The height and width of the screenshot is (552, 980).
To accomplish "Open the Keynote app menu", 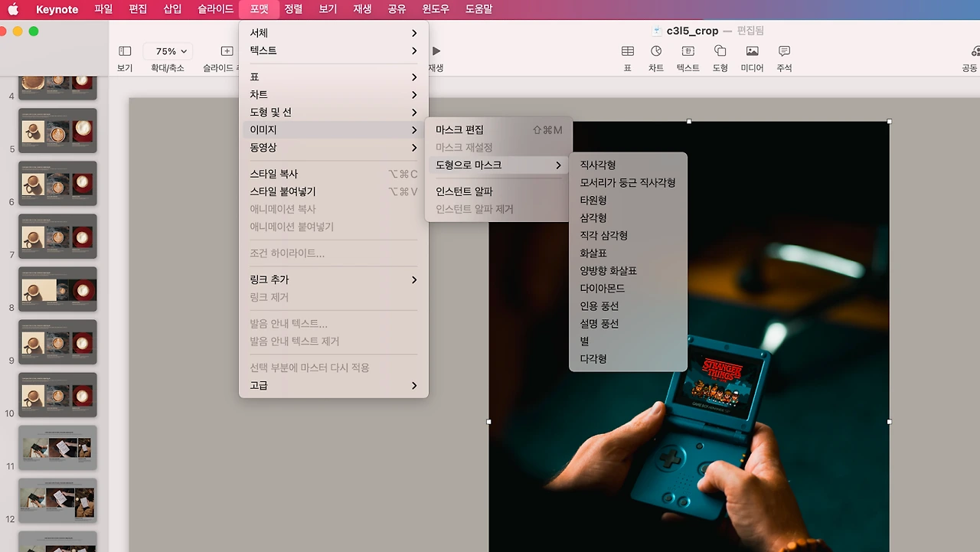I will point(57,9).
